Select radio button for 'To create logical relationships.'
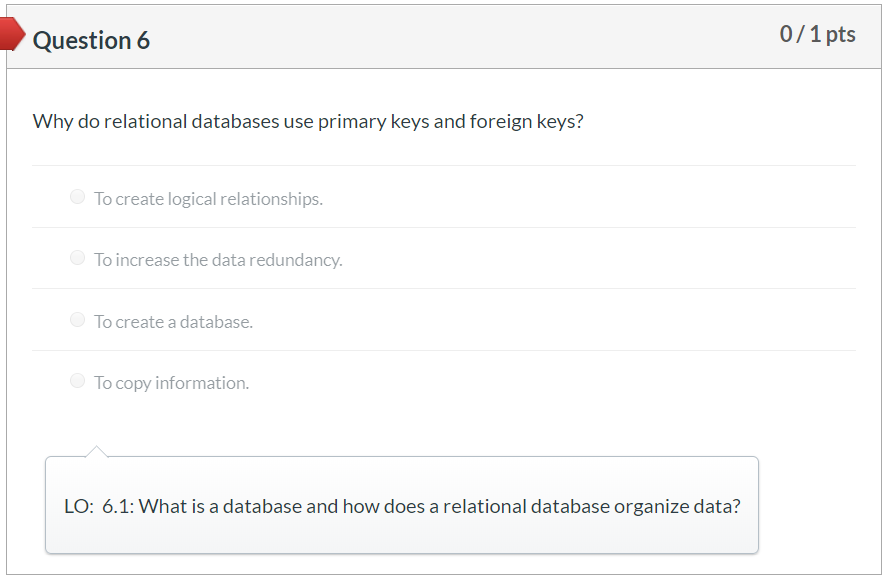Viewport: 884px width, 577px height. pyautogui.click(x=77, y=196)
